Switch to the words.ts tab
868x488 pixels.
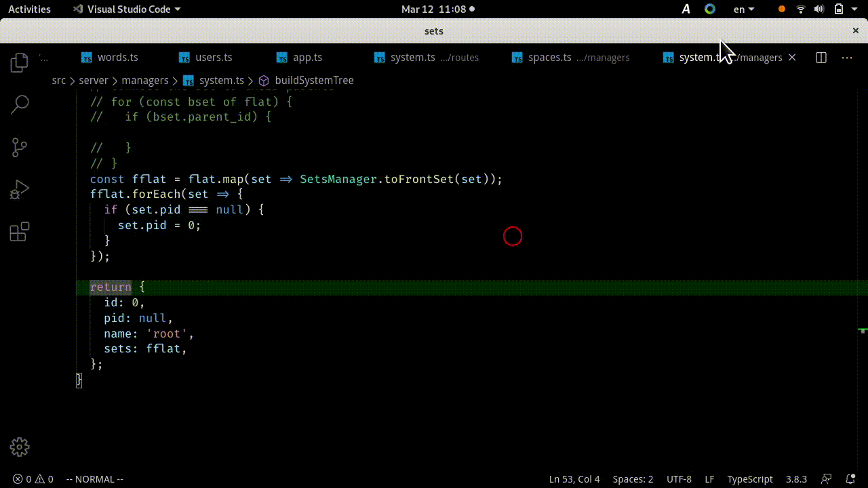110,58
